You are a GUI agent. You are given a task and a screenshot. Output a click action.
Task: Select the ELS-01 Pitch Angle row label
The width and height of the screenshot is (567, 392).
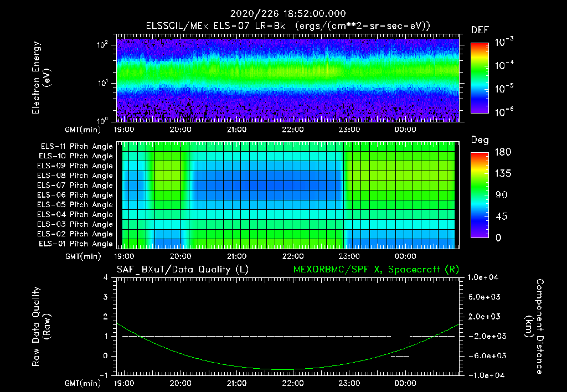(x=76, y=244)
